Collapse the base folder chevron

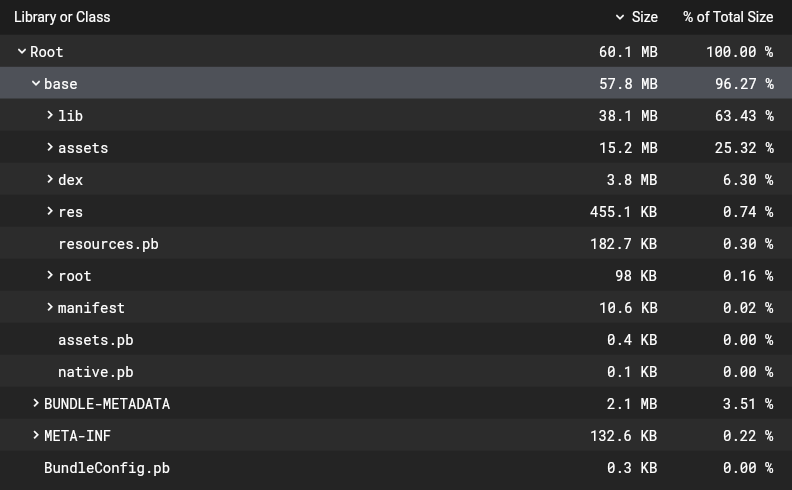[x=36, y=84]
